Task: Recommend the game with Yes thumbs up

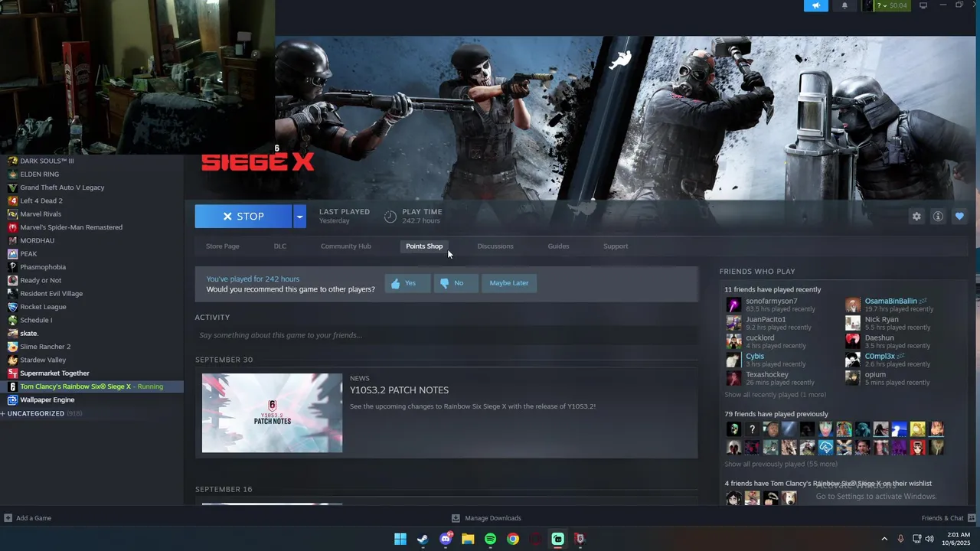Action: point(407,283)
